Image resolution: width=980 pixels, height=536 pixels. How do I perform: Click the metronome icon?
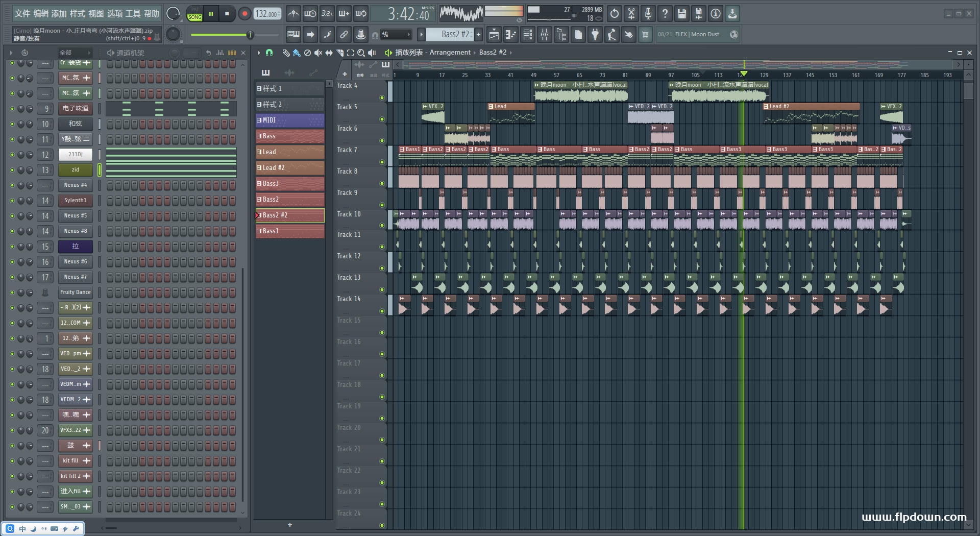[293, 14]
